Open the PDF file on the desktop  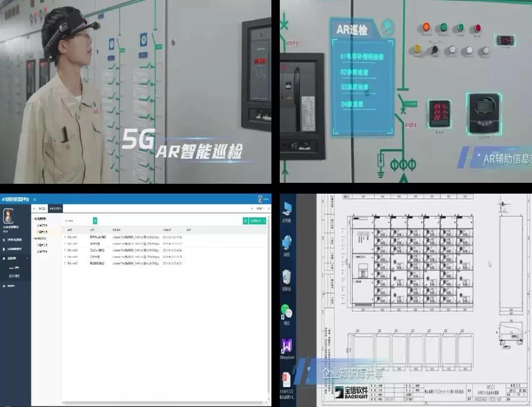pyautogui.click(x=287, y=380)
